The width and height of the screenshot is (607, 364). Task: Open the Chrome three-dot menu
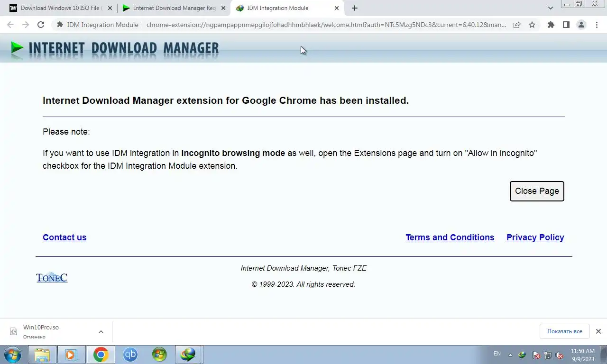click(x=597, y=25)
